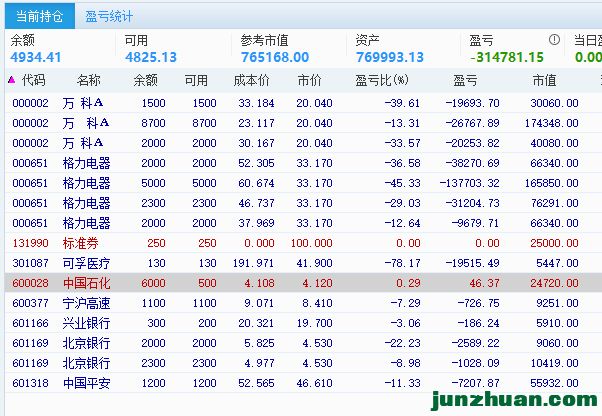Click the pink sort arrow by 代码
The height and width of the screenshot is (416, 602).
tap(12, 80)
